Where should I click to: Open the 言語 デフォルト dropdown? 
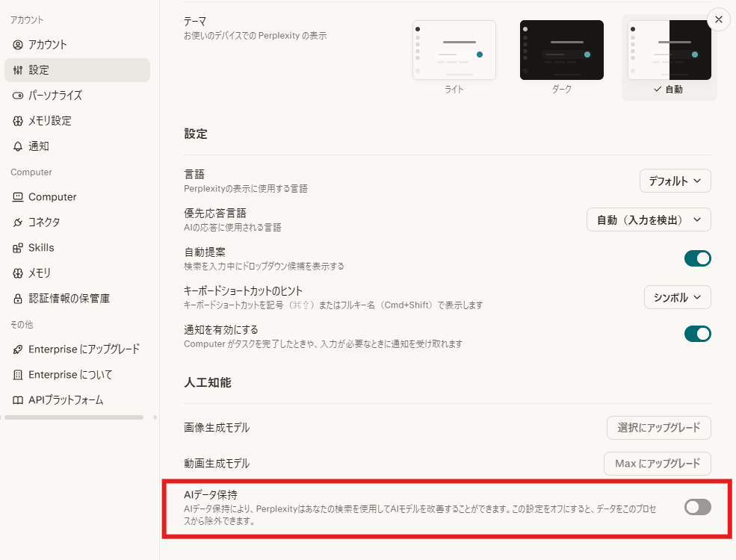[x=675, y=181]
